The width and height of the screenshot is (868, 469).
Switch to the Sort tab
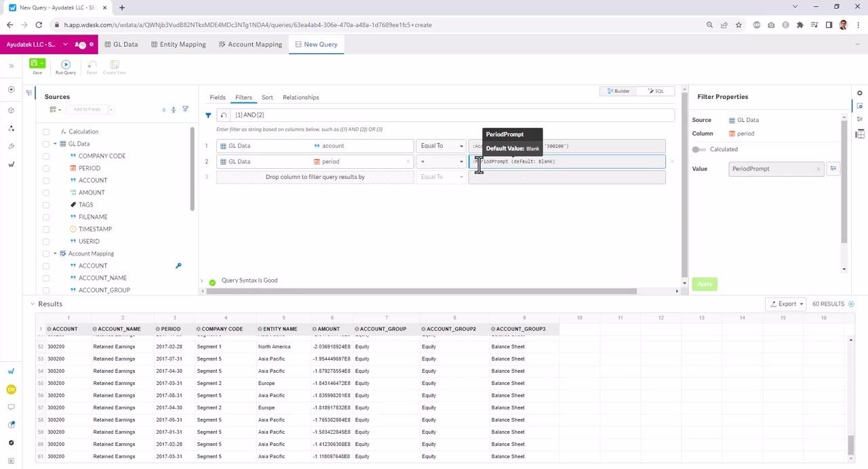pos(267,98)
